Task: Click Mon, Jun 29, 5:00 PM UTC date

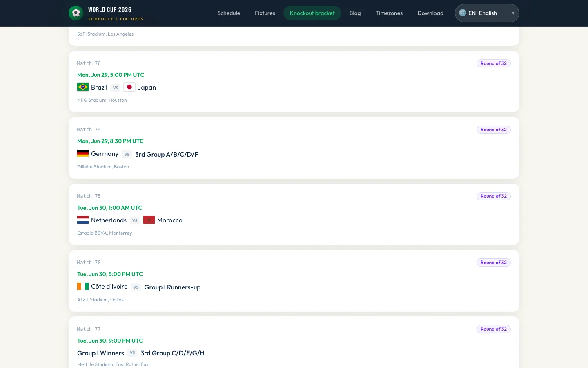Action: pyautogui.click(x=111, y=75)
